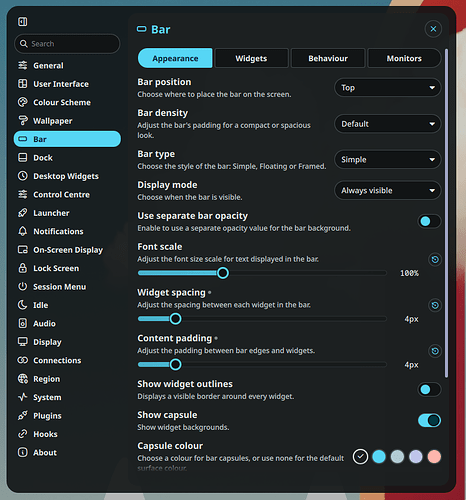Expand the Bar type dropdown

pos(388,160)
